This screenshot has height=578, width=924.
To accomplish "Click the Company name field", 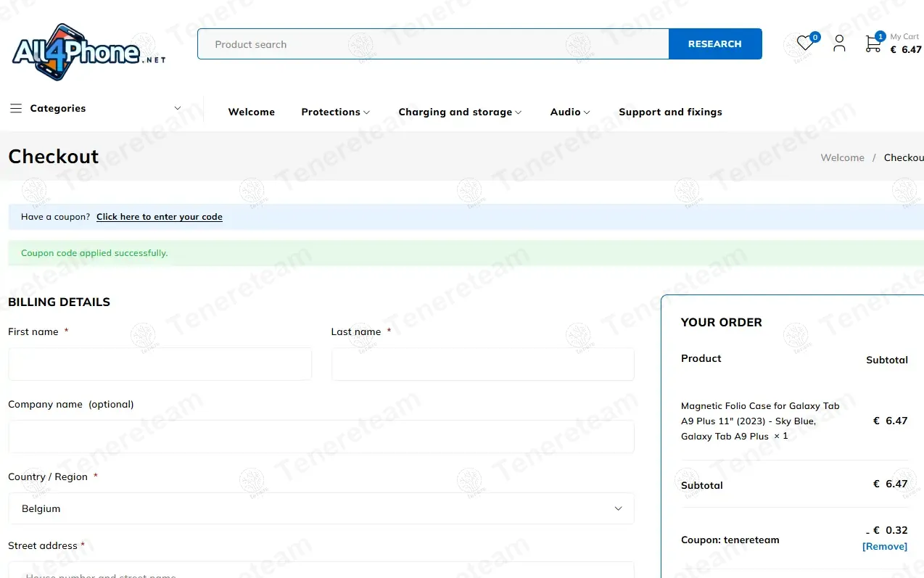I will click(321, 437).
